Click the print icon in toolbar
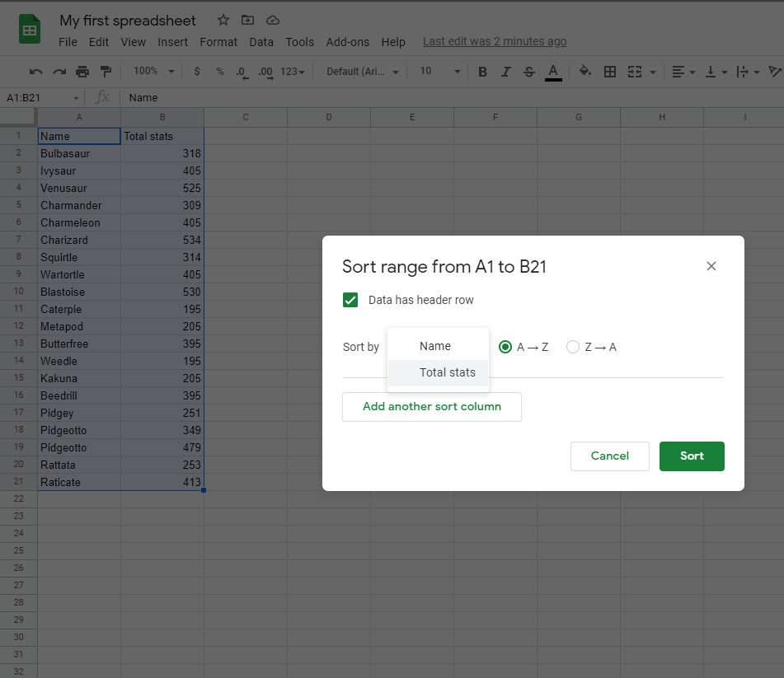Viewport: 784px width, 678px height. (82, 72)
